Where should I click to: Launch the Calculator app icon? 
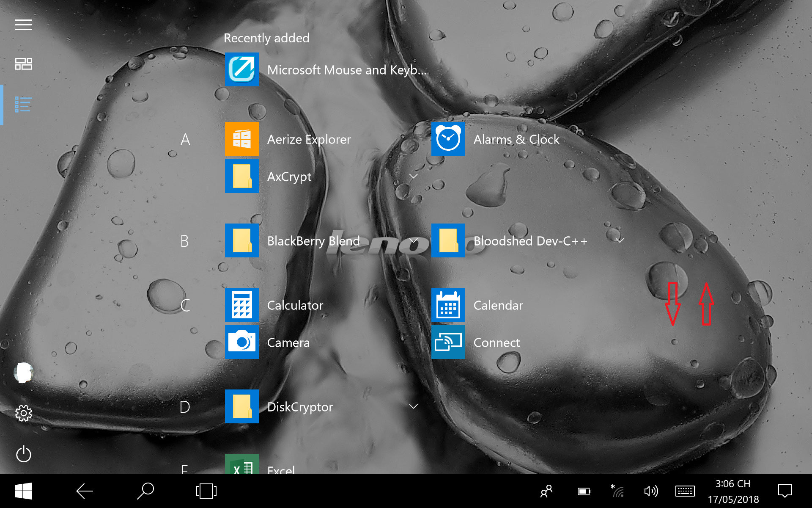[242, 305]
